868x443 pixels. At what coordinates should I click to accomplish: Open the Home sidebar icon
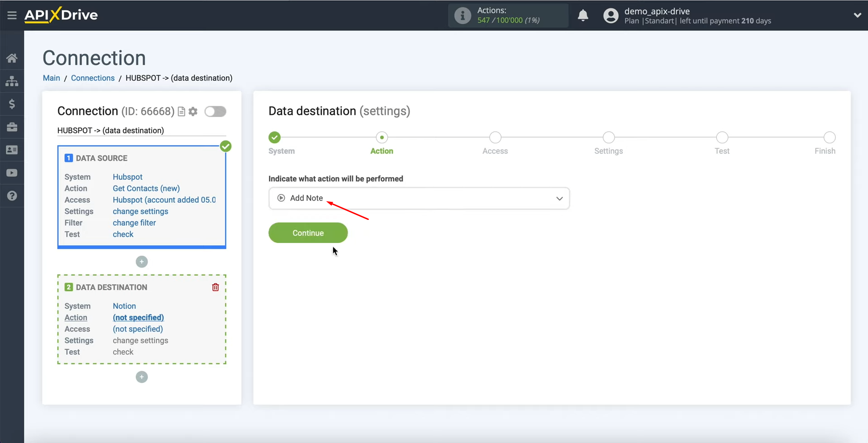click(12, 57)
